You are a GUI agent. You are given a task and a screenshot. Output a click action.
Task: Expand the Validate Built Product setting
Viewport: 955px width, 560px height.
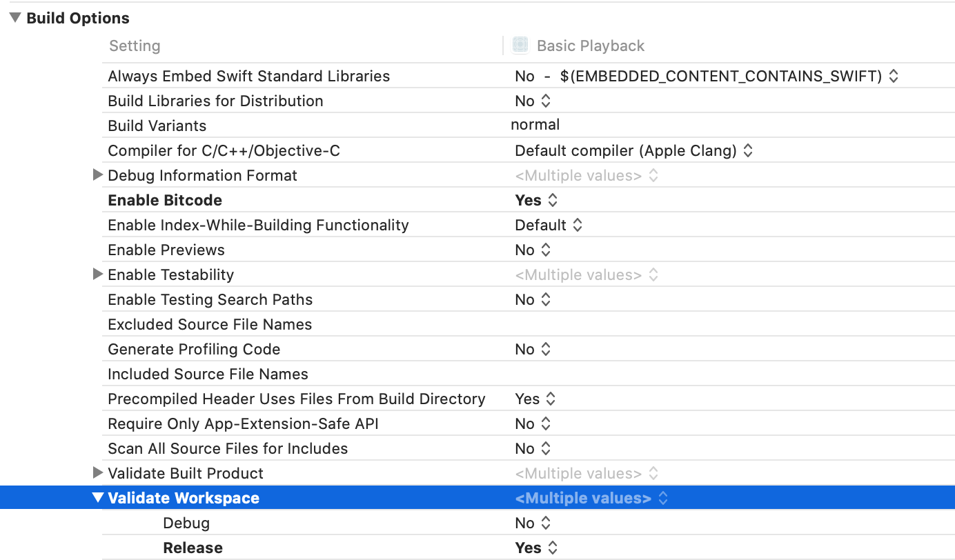[98, 473]
